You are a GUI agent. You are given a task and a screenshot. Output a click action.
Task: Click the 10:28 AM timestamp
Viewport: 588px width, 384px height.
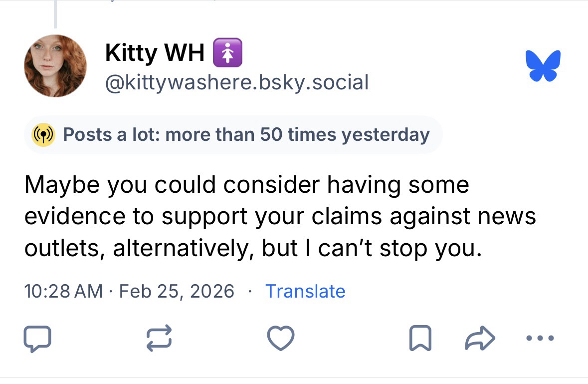pos(63,291)
